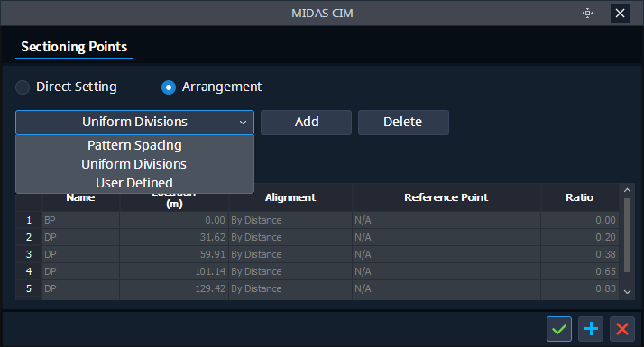
Task: Click the location value 31.62
Action: (x=174, y=237)
